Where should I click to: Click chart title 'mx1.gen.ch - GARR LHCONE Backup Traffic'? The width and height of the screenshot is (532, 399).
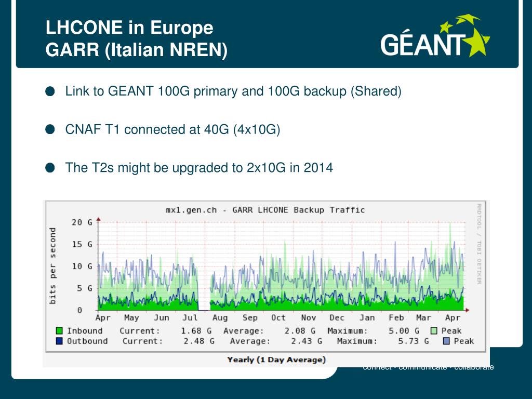point(265,210)
